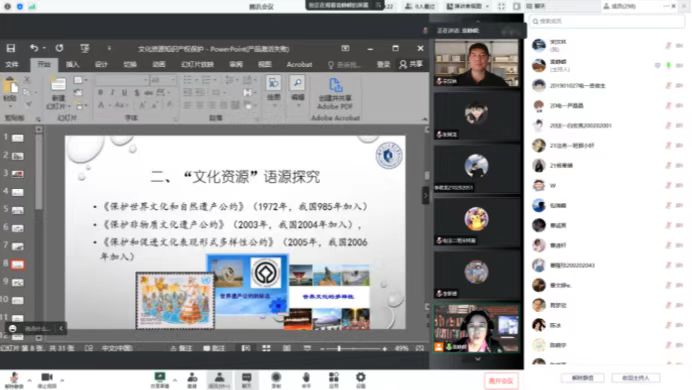Image resolution: width=692 pixels, height=390 pixels.
Task: Open the 文件 (File) menu tab
Action: 12,64
